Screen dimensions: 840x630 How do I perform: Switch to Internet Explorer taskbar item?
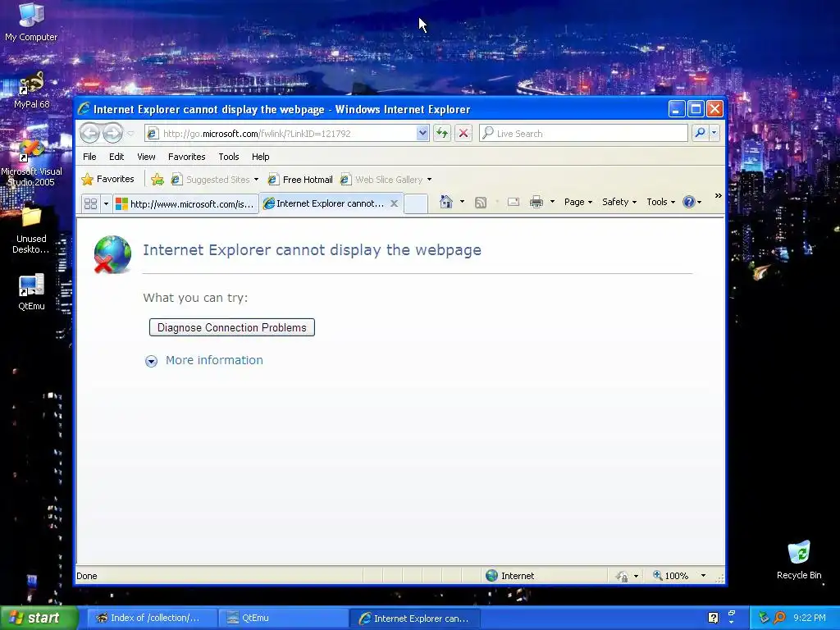(414, 619)
